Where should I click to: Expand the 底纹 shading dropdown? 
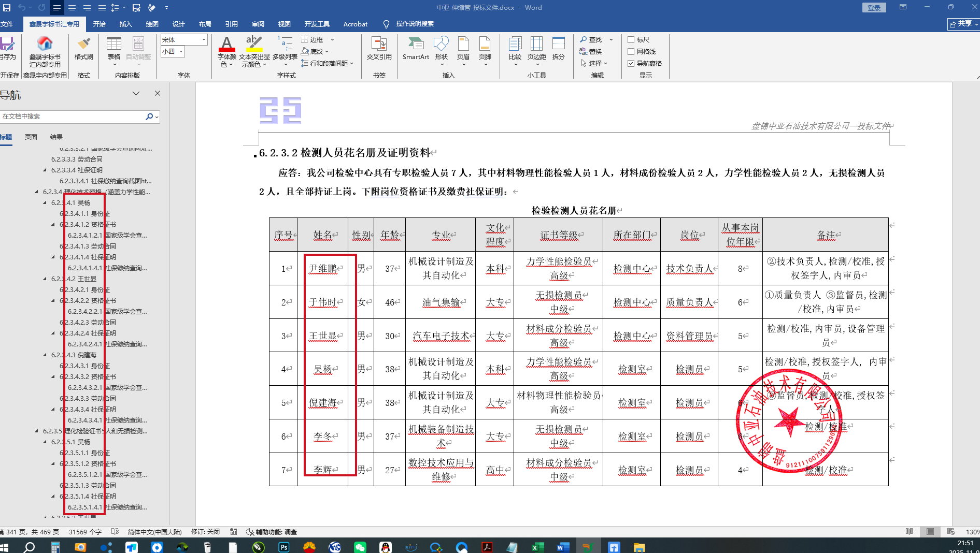point(326,51)
